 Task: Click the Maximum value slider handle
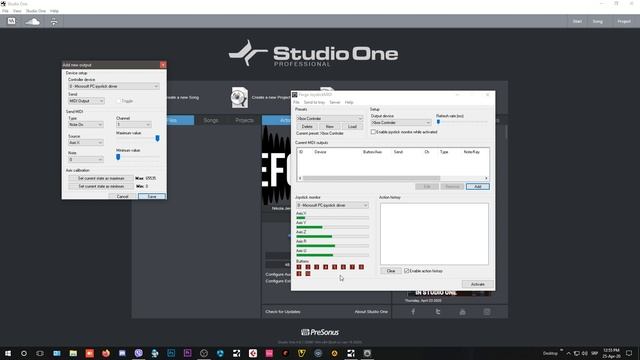click(x=157, y=139)
